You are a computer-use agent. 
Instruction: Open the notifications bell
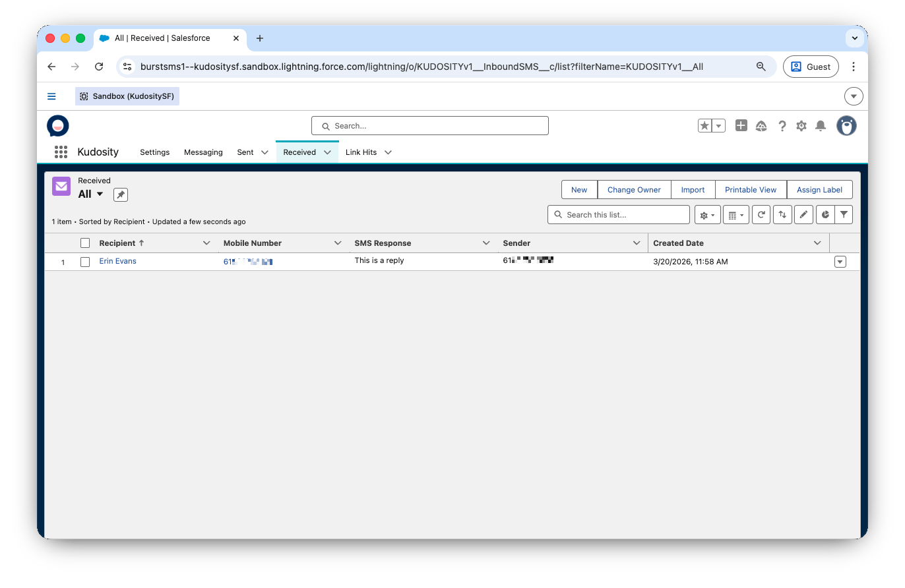click(x=821, y=126)
